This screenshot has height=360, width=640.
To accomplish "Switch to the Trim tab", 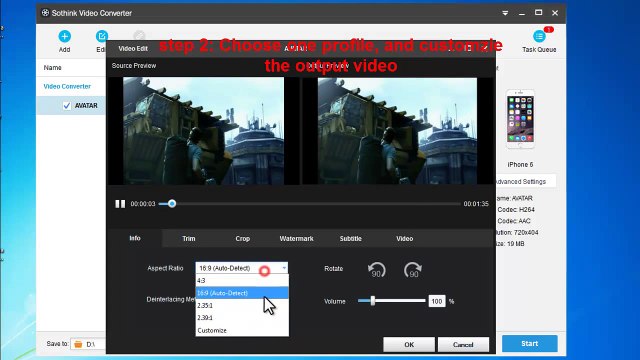I will coord(189,238).
